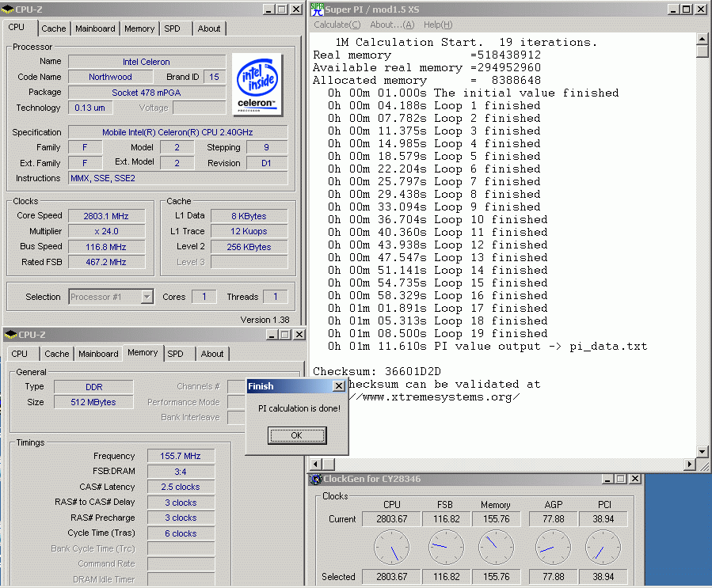Click the memory Frequency value 155.7 MHz

point(181,456)
